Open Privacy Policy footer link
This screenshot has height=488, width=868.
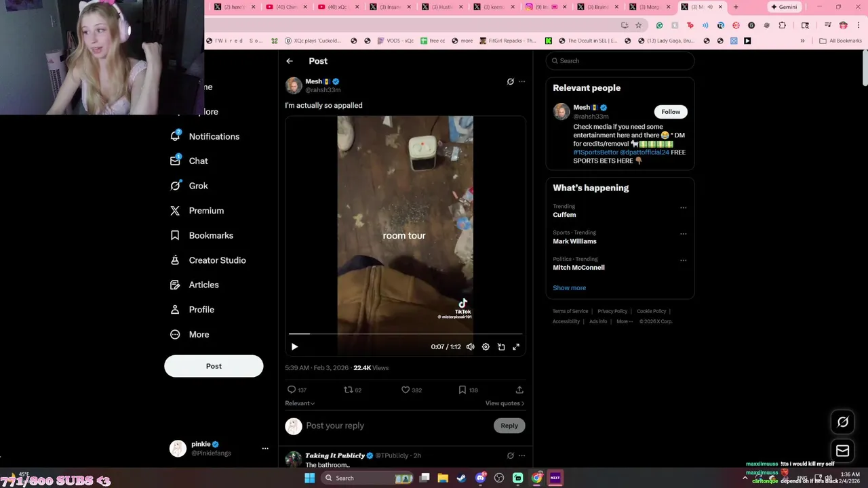tap(612, 311)
